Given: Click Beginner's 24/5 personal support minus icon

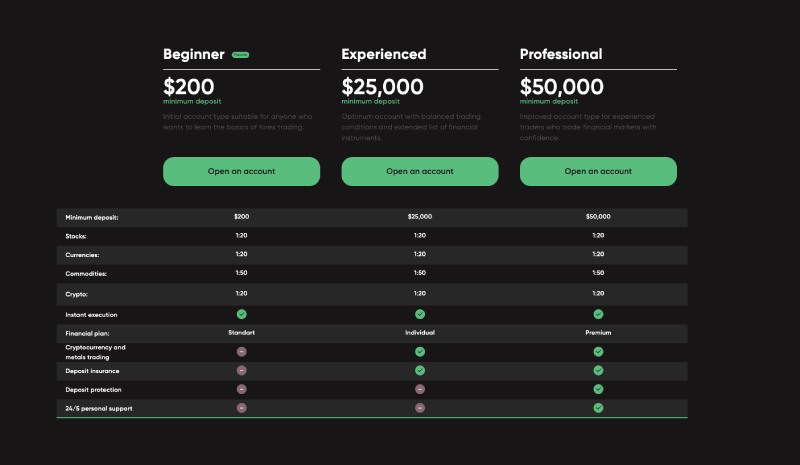Looking at the screenshot, I should (241, 408).
